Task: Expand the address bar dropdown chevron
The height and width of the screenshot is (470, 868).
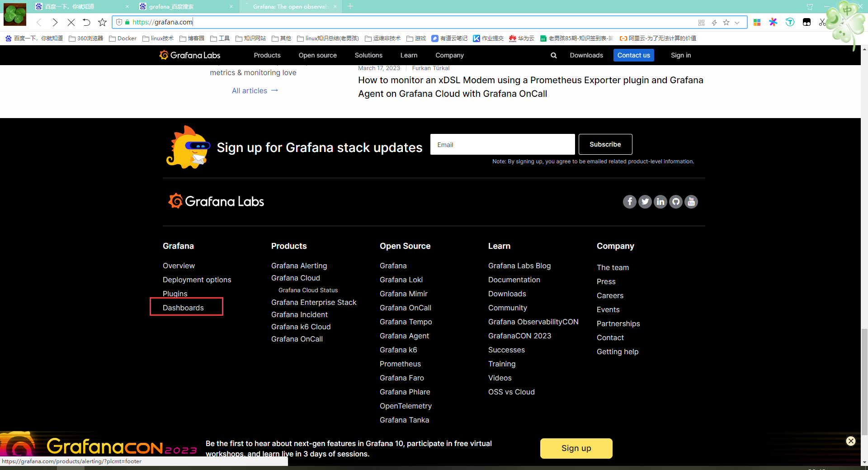Action: coord(737,23)
